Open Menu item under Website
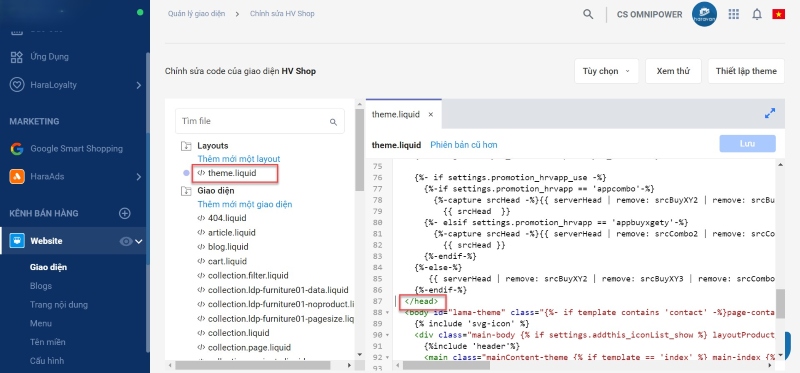 coord(40,324)
